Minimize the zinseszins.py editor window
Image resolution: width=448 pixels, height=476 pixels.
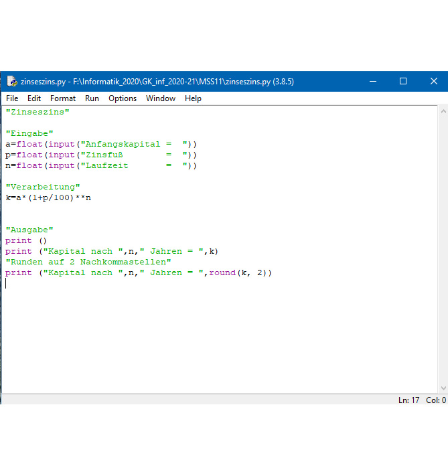pos(372,82)
